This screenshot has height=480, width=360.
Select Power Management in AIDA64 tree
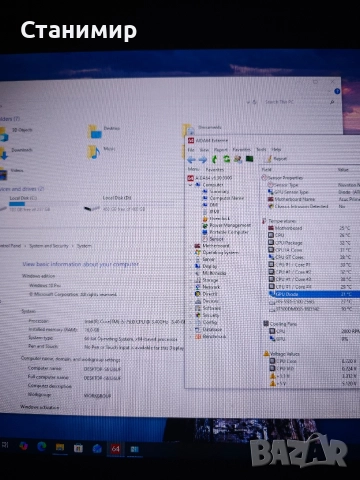[x=227, y=225]
